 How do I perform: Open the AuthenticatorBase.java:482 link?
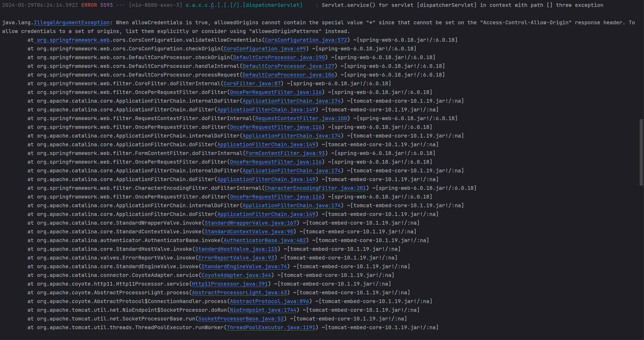[265, 240]
